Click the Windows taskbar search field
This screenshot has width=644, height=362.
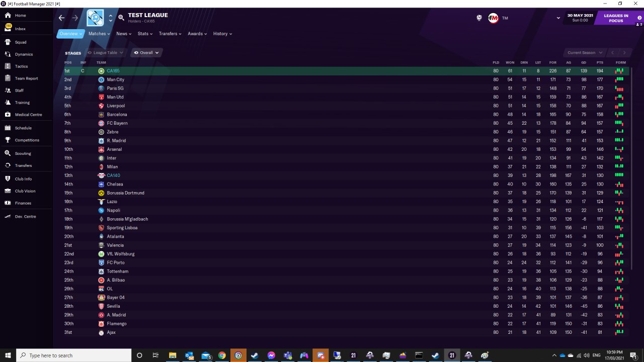(x=74, y=355)
